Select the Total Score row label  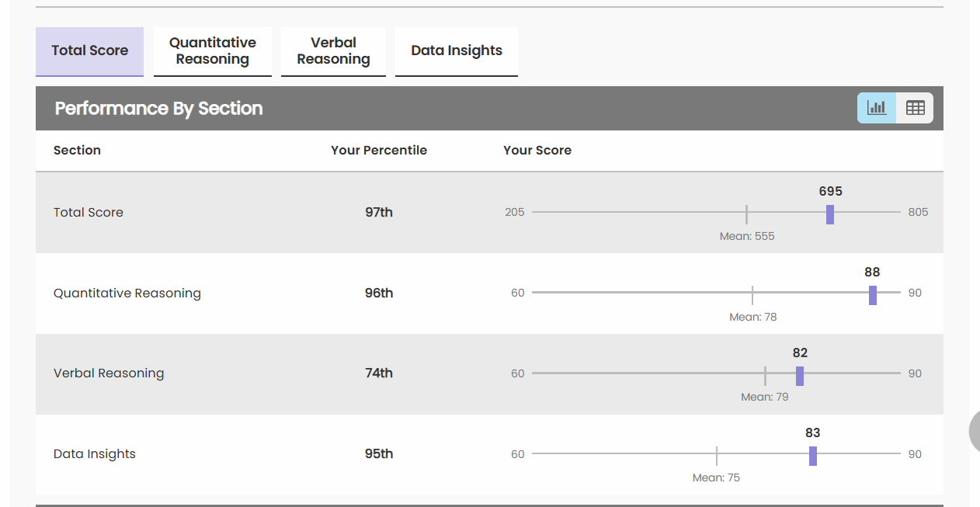coord(89,213)
